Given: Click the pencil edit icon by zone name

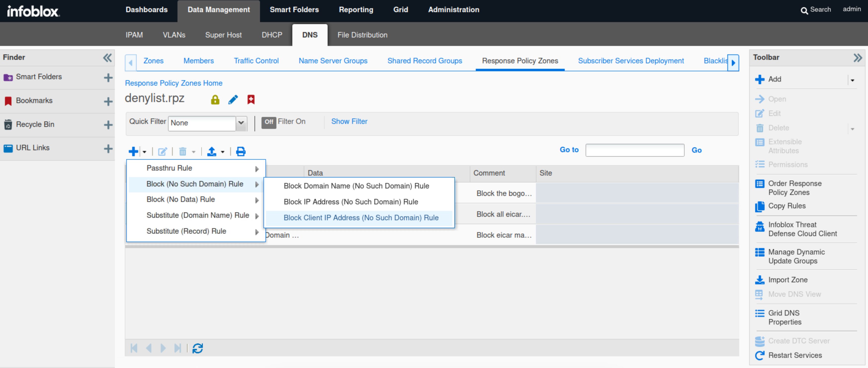Looking at the screenshot, I should pos(233,100).
